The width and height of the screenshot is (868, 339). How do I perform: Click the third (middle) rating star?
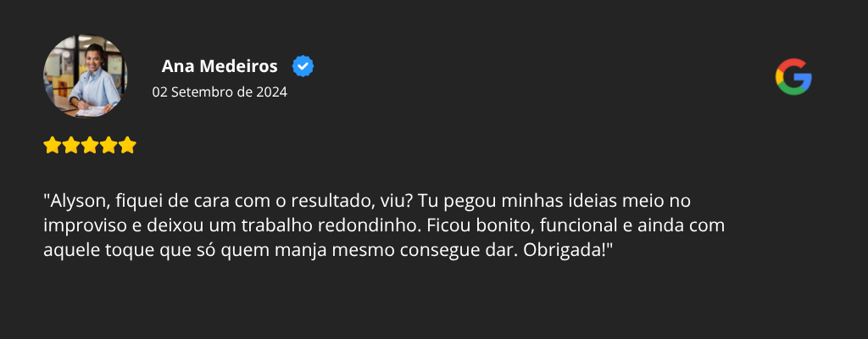pyautogui.click(x=90, y=145)
